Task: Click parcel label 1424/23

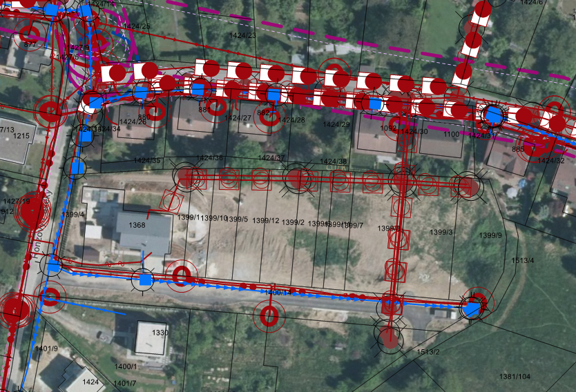Action: [242, 35]
